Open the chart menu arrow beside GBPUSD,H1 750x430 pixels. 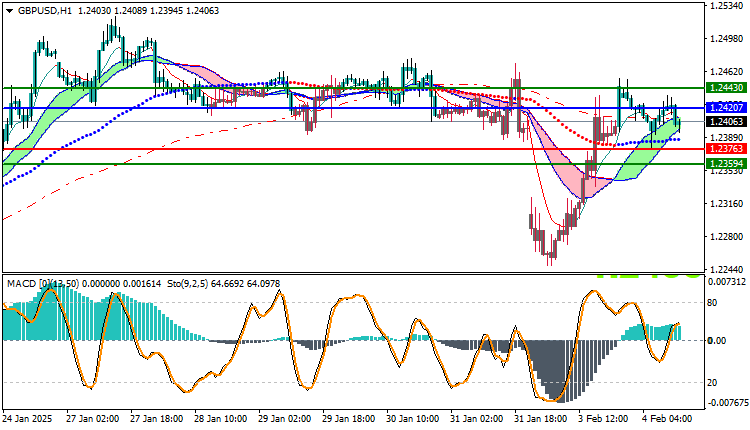[x=9, y=11]
